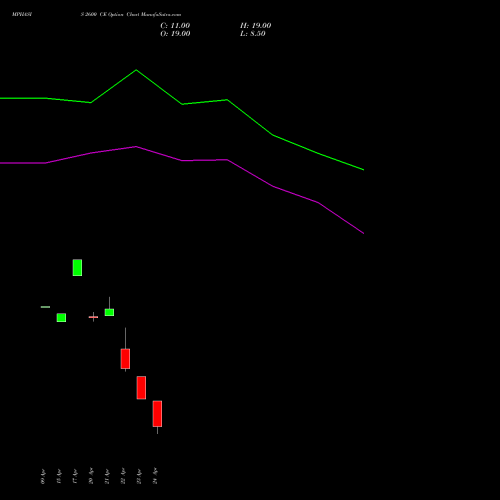This screenshot has width=500, height=500.
Task: Click the open value O: 19.00
Action: 175,34
